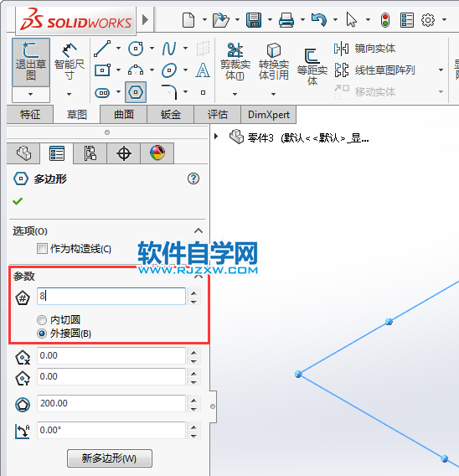Open the DimXpertManager crosshair tab
459x476 pixels.
point(123,153)
